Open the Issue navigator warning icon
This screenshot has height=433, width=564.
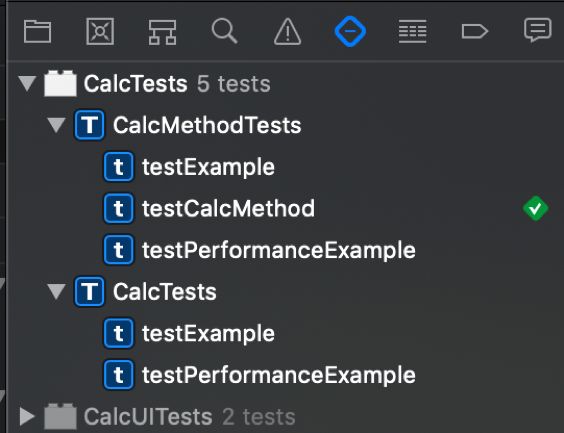(x=287, y=32)
